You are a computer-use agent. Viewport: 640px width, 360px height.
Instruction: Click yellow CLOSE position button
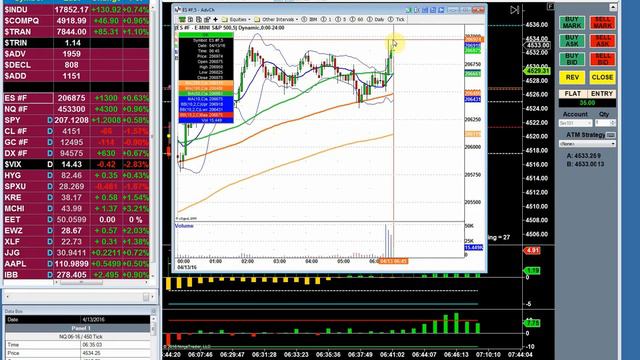(x=602, y=77)
